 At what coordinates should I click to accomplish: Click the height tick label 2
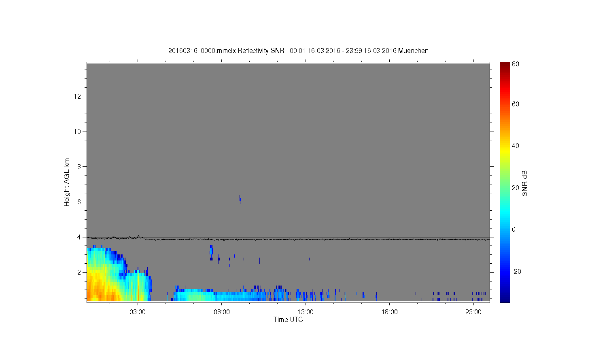80,272
